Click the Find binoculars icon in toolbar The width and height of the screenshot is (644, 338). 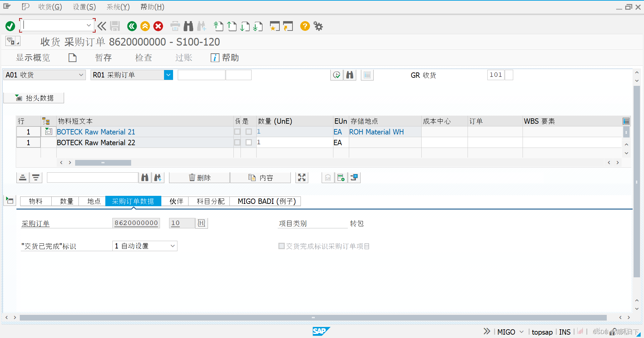click(x=189, y=26)
